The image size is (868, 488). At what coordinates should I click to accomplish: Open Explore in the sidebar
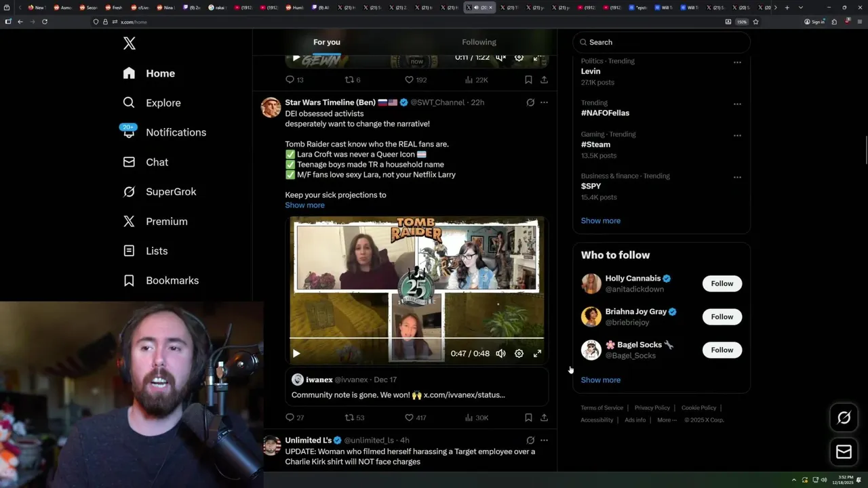pyautogui.click(x=152, y=103)
